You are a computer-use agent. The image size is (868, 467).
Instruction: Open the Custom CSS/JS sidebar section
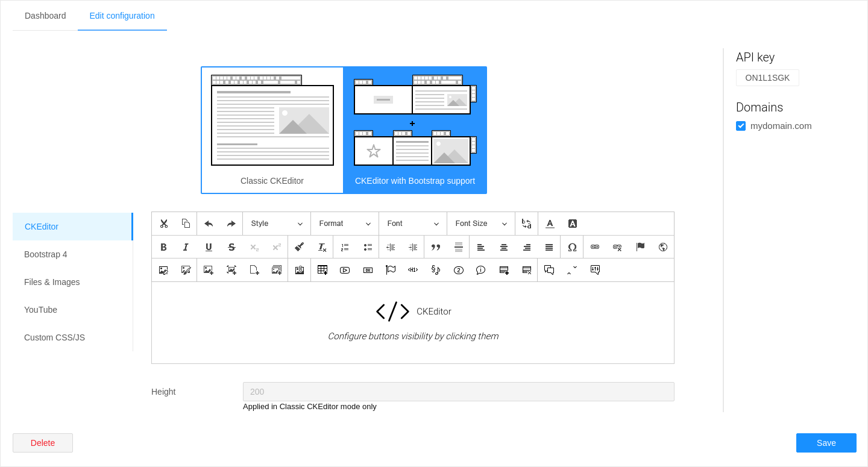72,337
